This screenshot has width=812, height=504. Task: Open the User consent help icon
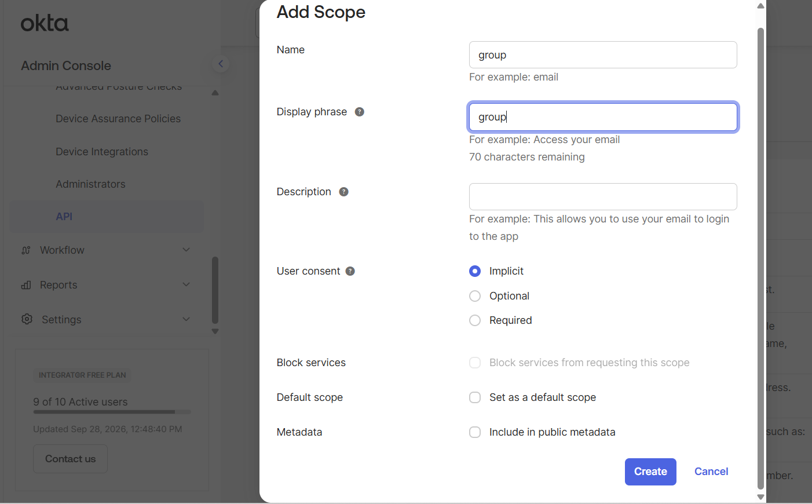350,271
